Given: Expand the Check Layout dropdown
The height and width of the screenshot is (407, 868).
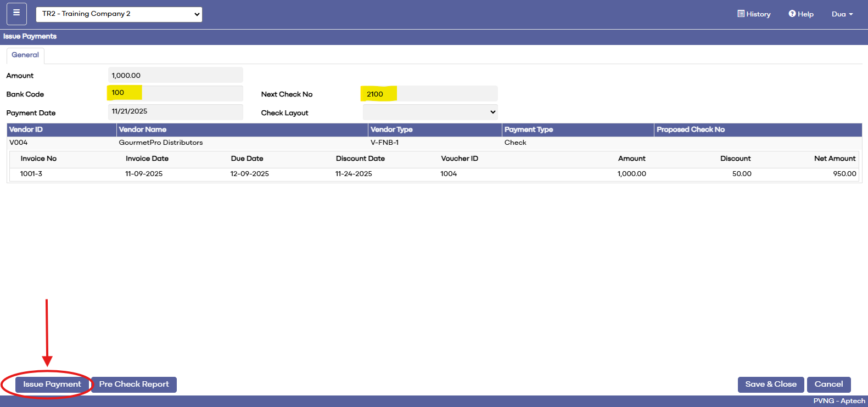Looking at the screenshot, I should coord(430,112).
